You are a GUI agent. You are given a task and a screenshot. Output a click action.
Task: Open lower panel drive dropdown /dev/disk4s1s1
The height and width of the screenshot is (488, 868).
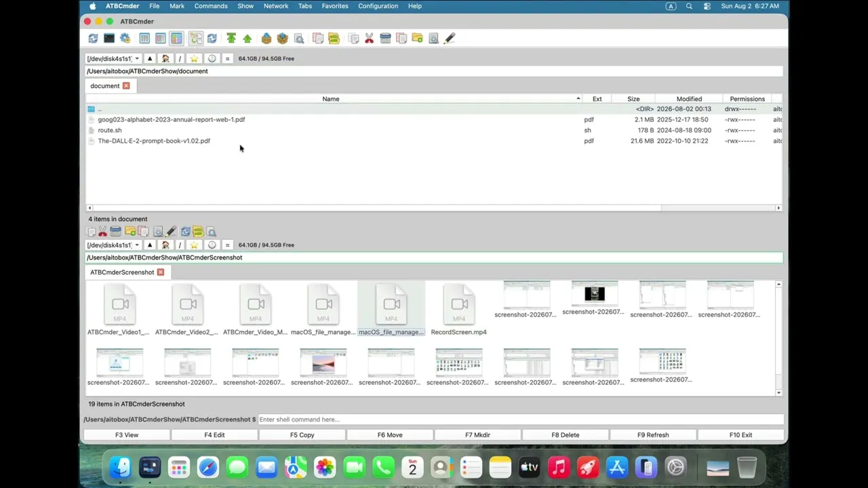coord(113,245)
